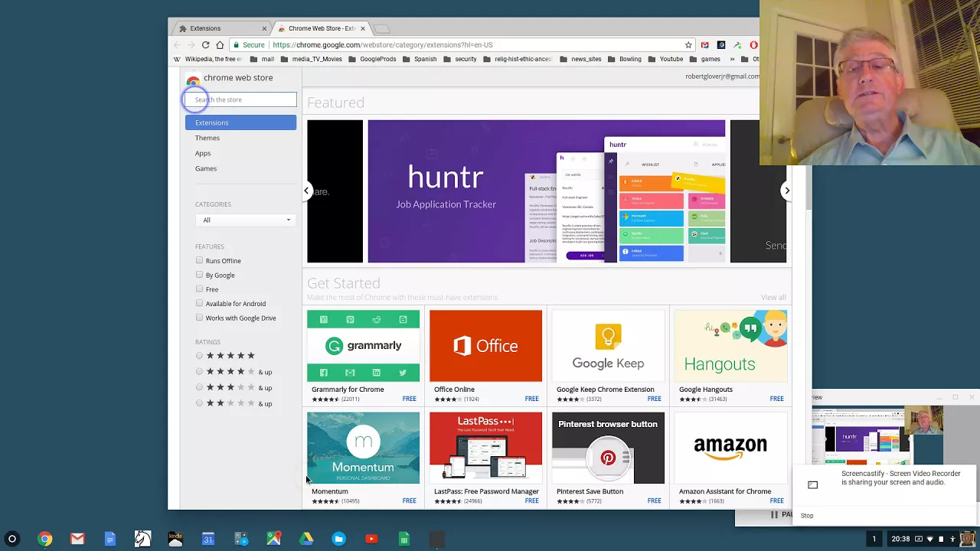Bookmark this page with the star

coord(688,44)
